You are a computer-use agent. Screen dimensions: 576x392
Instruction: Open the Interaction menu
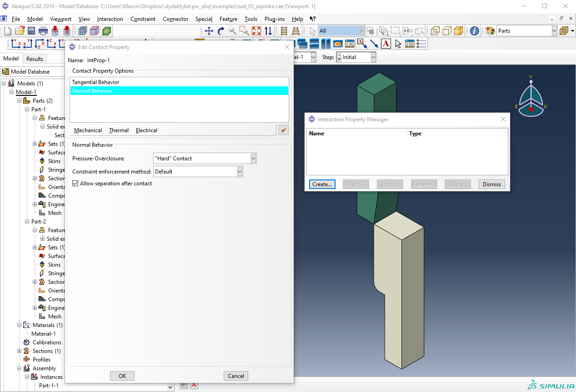coord(110,19)
